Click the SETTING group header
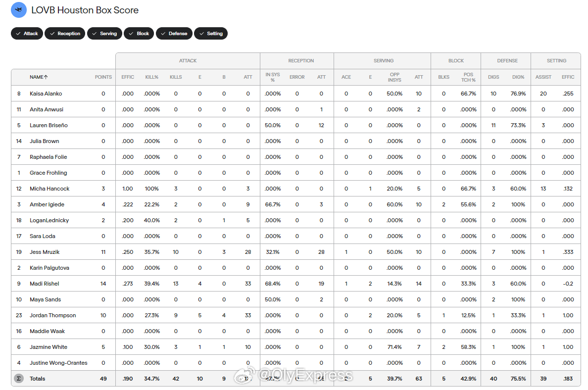 coord(556,60)
